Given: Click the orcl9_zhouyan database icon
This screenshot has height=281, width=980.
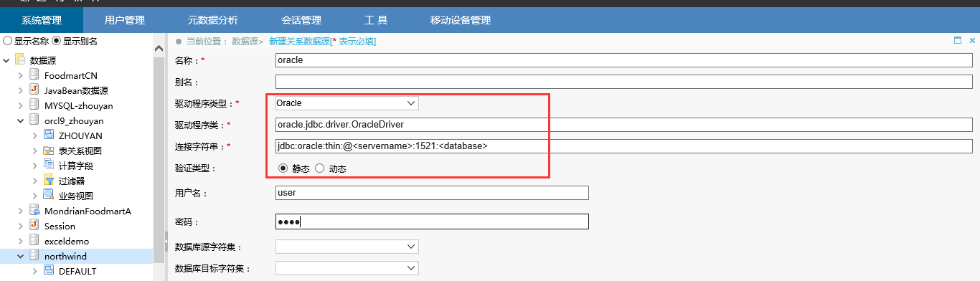Looking at the screenshot, I should click(x=34, y=120).
